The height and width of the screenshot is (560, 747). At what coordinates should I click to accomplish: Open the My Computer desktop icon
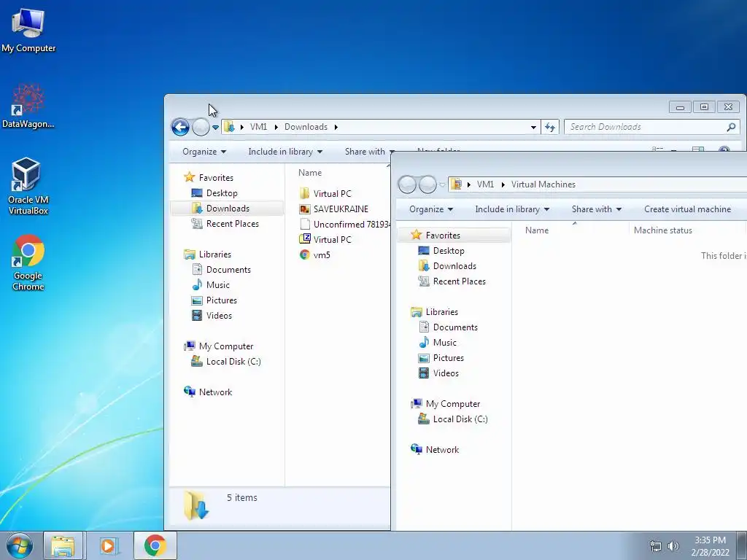[28, 31]
